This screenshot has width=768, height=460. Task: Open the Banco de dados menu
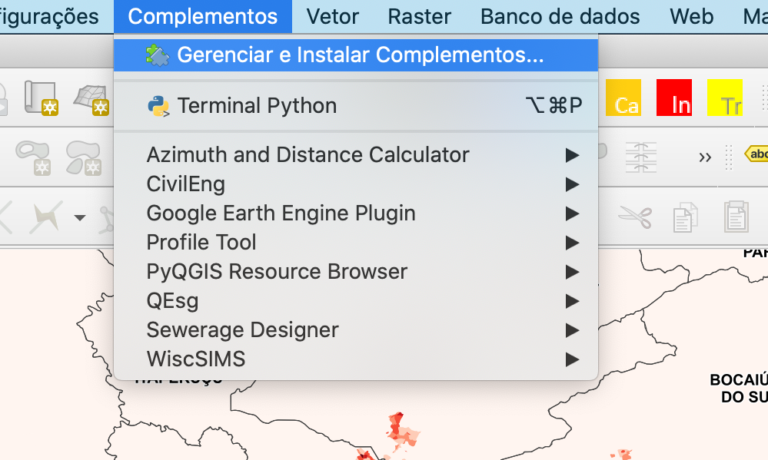pyautogui.click(x=560, y=17)
